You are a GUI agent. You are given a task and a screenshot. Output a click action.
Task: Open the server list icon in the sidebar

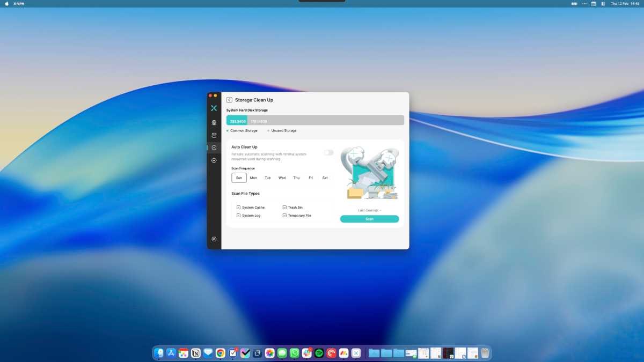click(214, 135)
